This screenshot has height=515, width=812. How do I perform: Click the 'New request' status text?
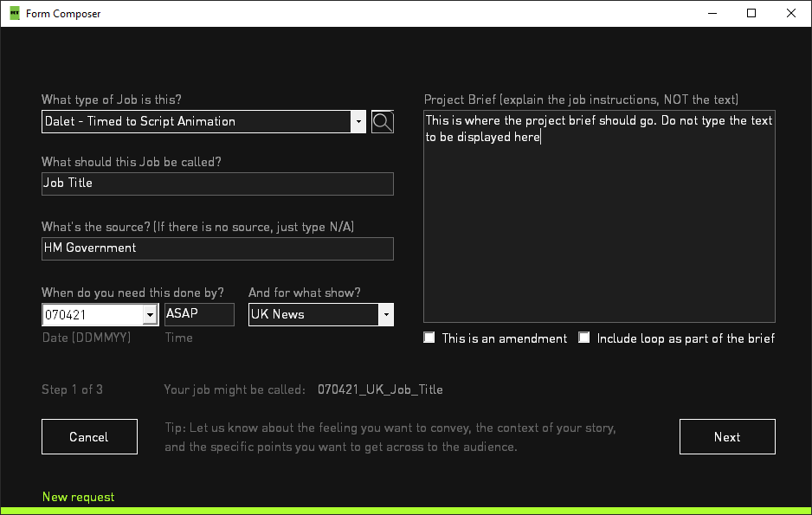point(78,497)
